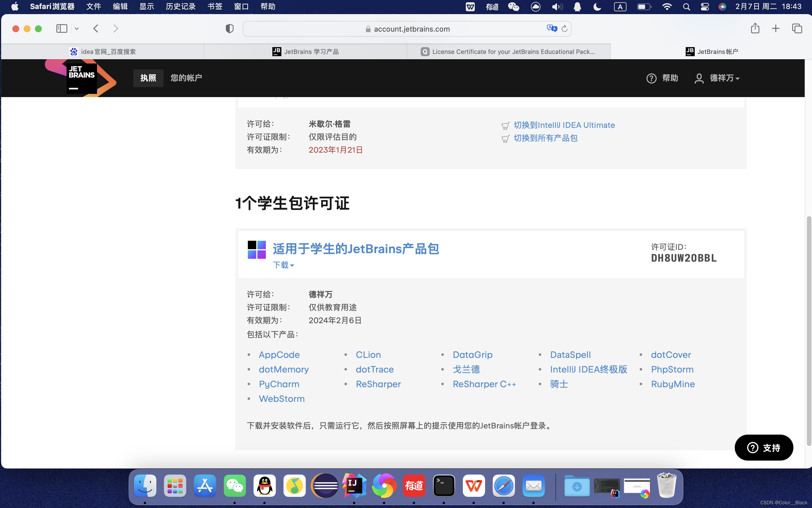Image resolution: width=812 pixels, height=508 pixels.
Task: Open Launchpad from the Dock
Action: [x=175, y=485]
